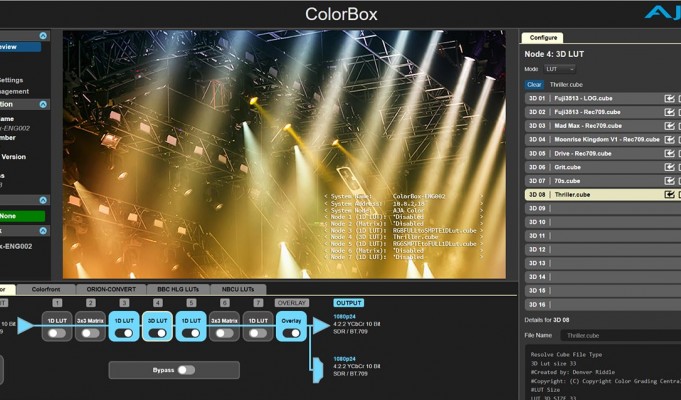Toggle node 1 1D LUT switch
Image resolution: width=681 pixels, height=400 pixels.
(x=57, y=333)
